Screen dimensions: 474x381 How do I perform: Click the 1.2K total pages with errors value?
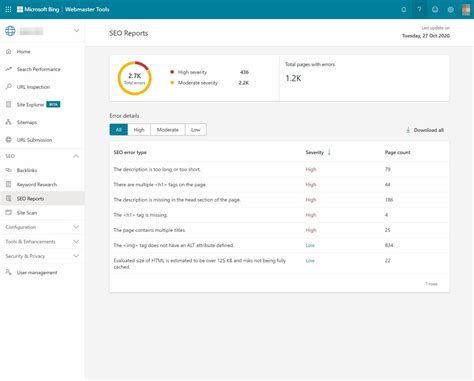[x=293, y=78]
